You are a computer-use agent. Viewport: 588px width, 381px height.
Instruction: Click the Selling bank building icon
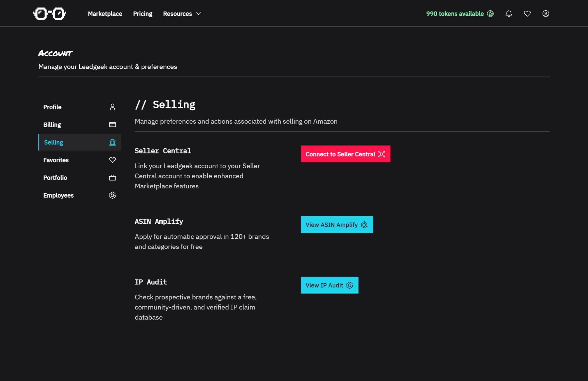112,142
